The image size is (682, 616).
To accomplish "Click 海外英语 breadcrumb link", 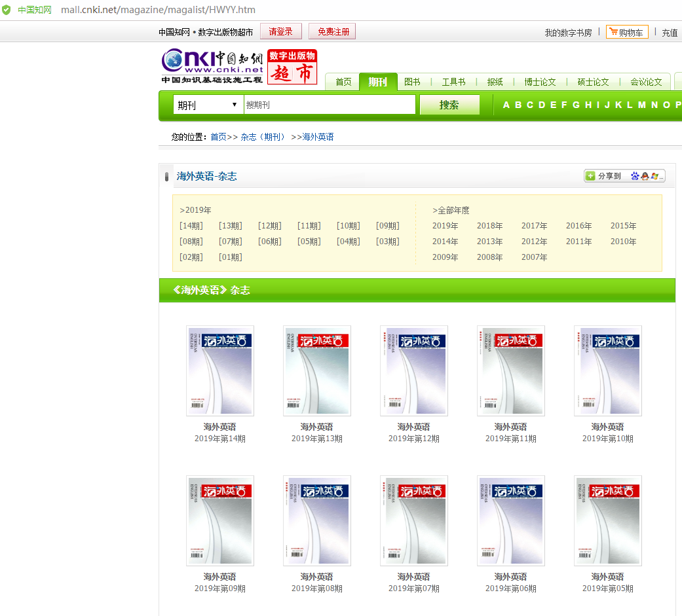I will pyautogui.click(x=318, y=137).
